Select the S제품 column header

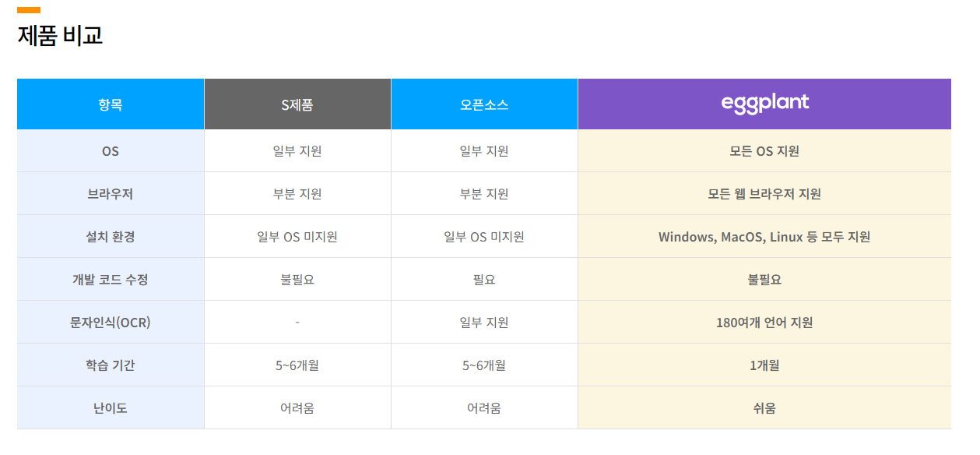[x=297, y=104]
